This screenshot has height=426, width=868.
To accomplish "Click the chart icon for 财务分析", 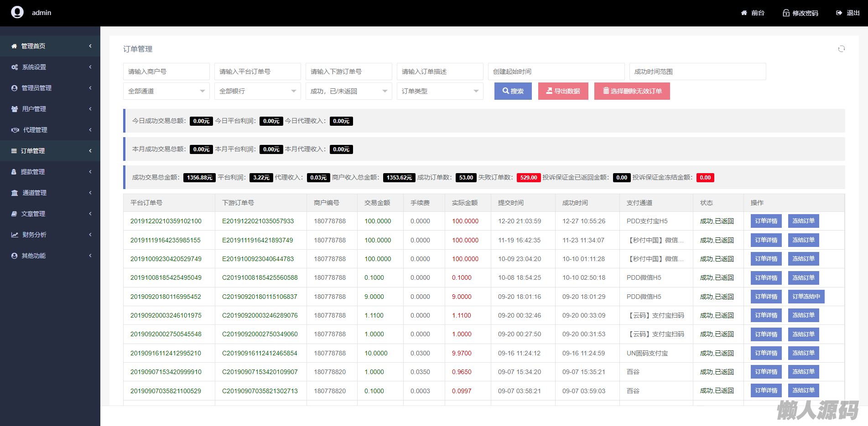I will click(x=15, y=235).
